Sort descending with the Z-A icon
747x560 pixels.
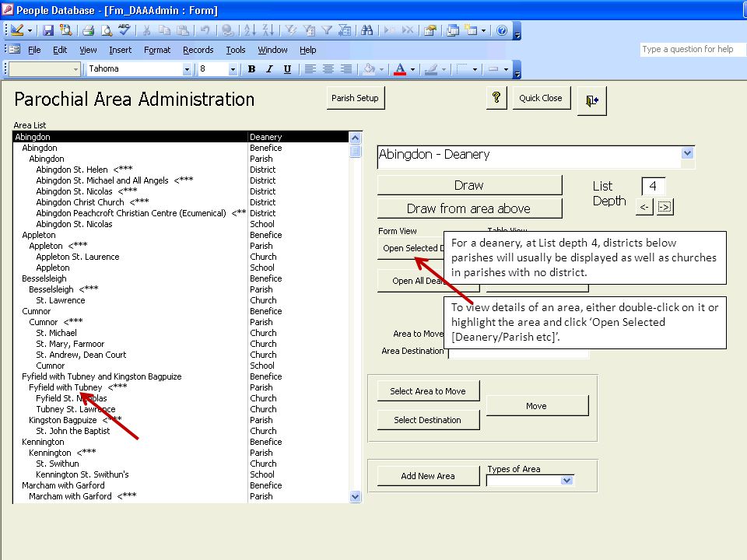point(268,30)
